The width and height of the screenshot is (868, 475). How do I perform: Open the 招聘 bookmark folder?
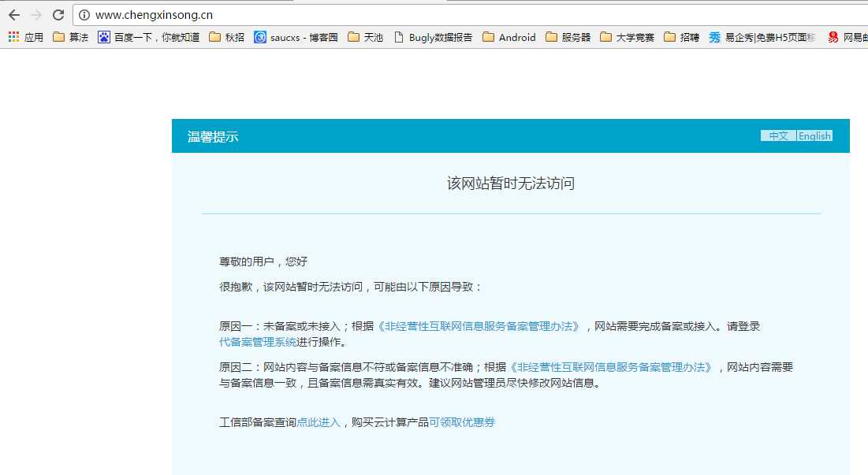tap(681, 37)
